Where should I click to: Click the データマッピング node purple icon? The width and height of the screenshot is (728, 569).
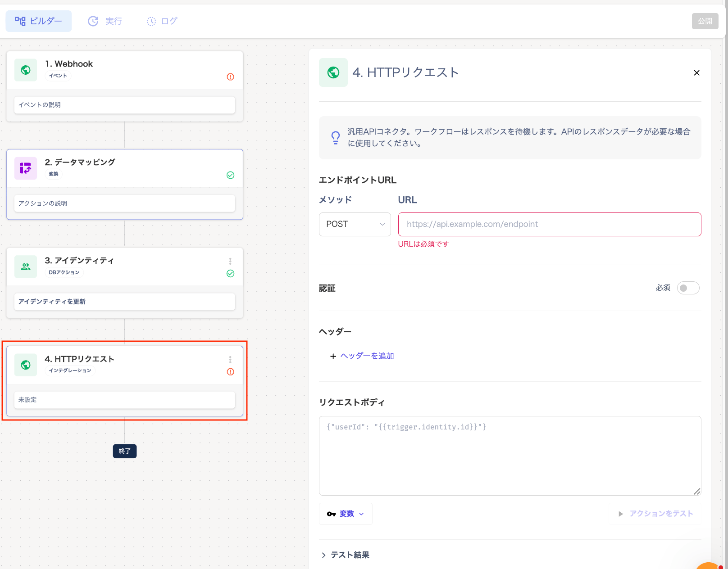click(26, 168)
